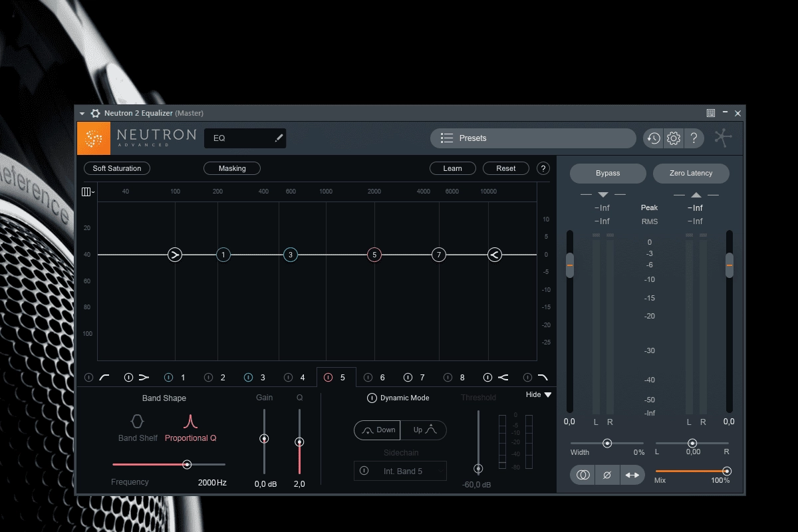Open the title bar dropdown arrow
This screenshot has height=532, width=798.
[82, 114]
